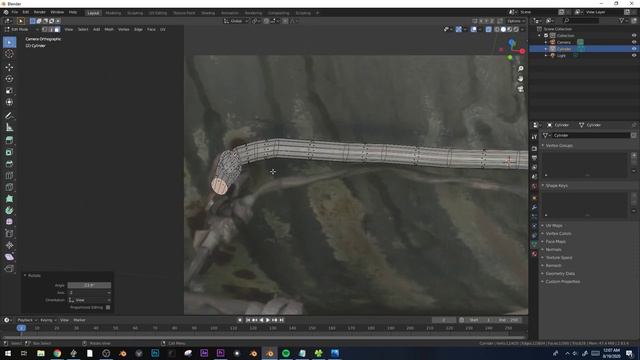Select the Shear tool
640x360 pixels.
9,257
